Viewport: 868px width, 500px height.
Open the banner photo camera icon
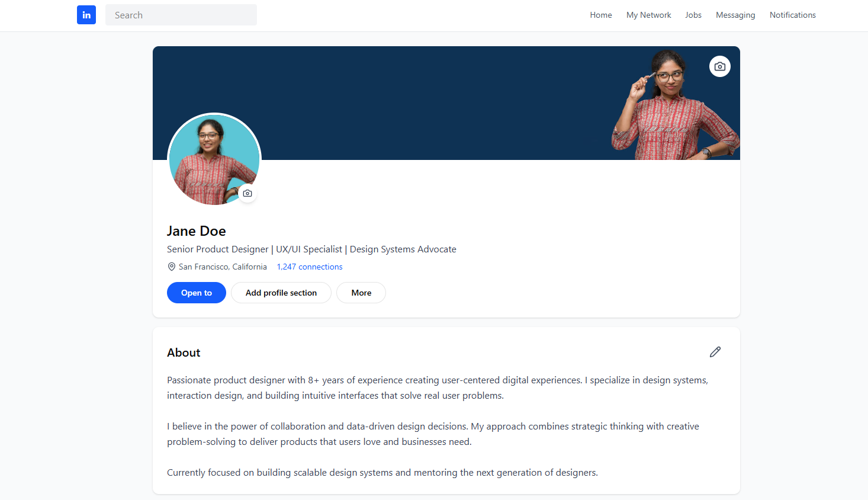click(x=719, y=66)
